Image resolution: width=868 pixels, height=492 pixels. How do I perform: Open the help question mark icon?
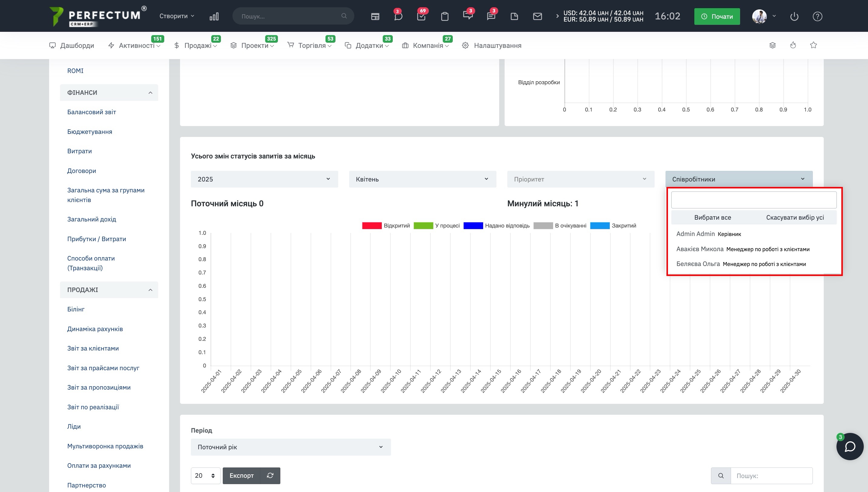(817, 16)
